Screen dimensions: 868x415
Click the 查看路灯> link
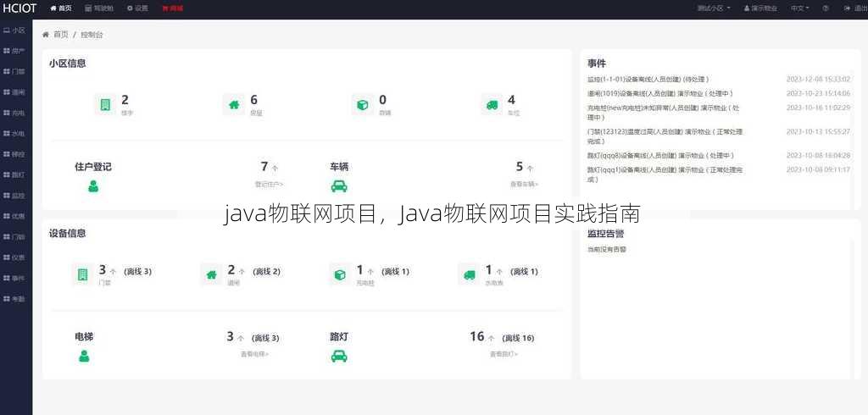(x=504, y=353)
